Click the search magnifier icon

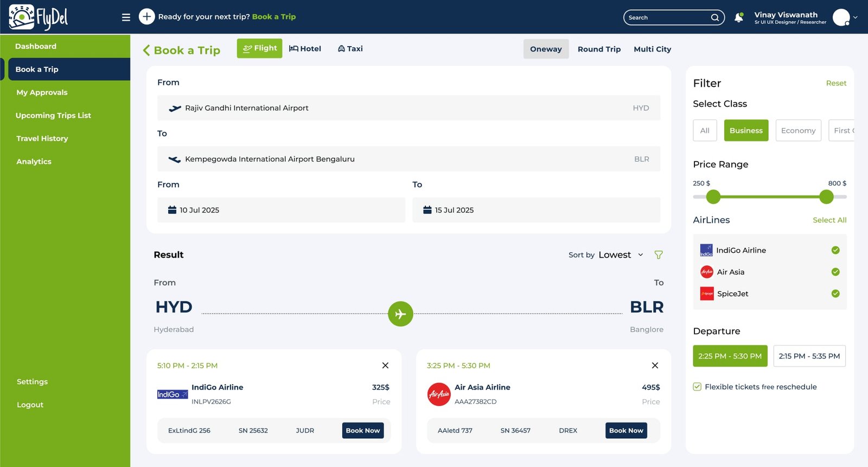(715, 17)
